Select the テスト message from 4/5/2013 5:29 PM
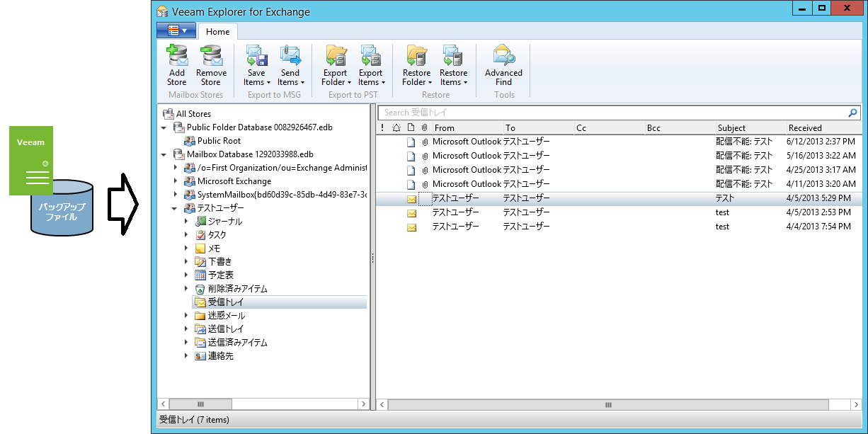Image resolution: width=868 pixels, height=434 pixels. pos(619,199)
